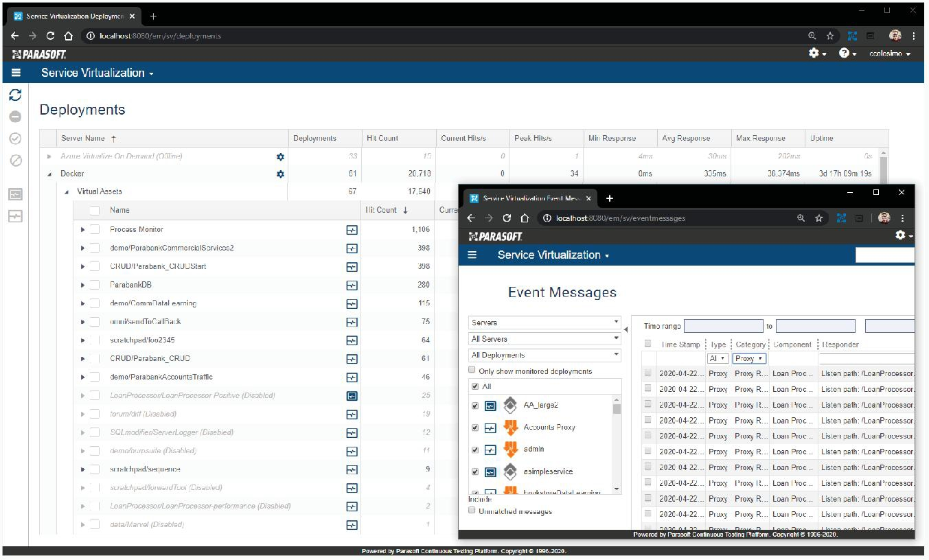Expand Azure Virtualize On Demand row
This screenshot has width=929, height=560.
pos(49,156)
